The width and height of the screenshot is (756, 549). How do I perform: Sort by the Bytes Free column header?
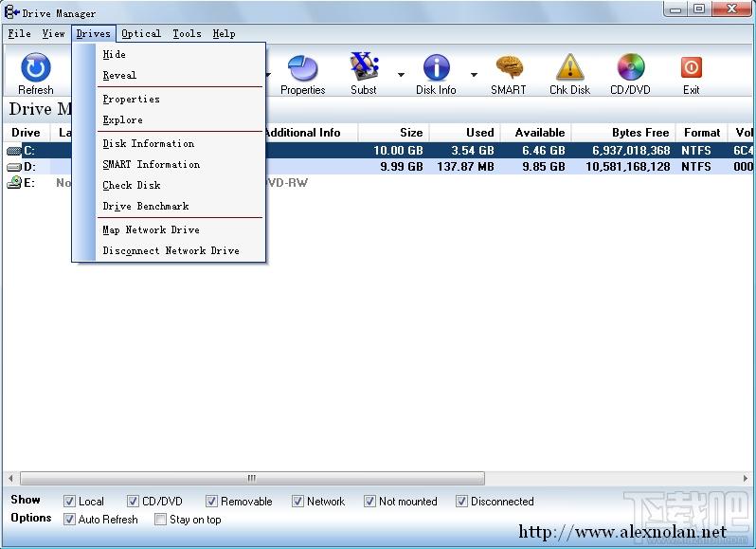click(x=623, y=133)
